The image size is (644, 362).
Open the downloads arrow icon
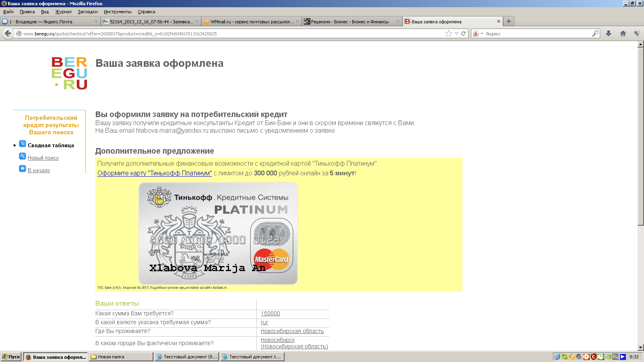click(x=609, y=33)
